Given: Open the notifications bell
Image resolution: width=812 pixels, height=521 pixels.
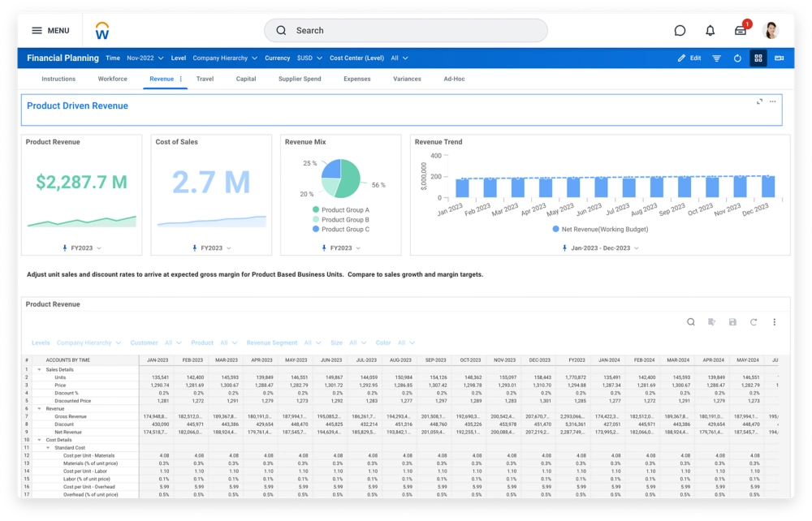Looking at the screenshot, I should pyautogui.click(x=710, y=31).
